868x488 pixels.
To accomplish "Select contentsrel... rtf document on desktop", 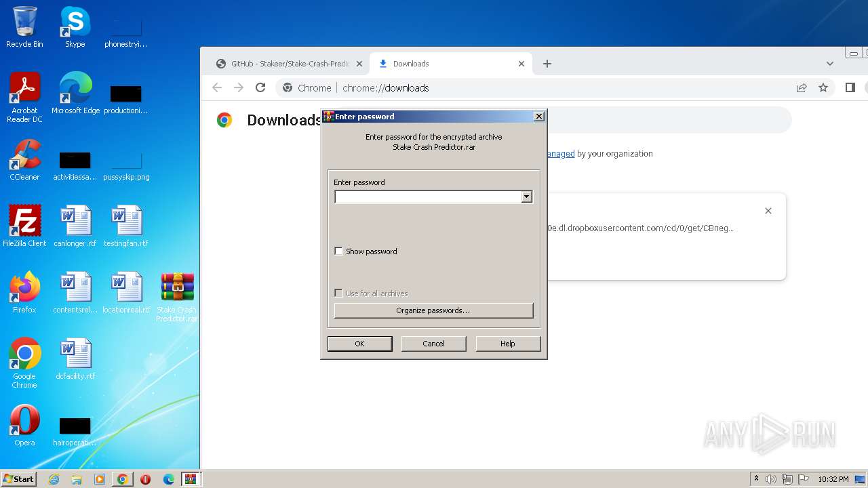I will [x=75, y=293].
